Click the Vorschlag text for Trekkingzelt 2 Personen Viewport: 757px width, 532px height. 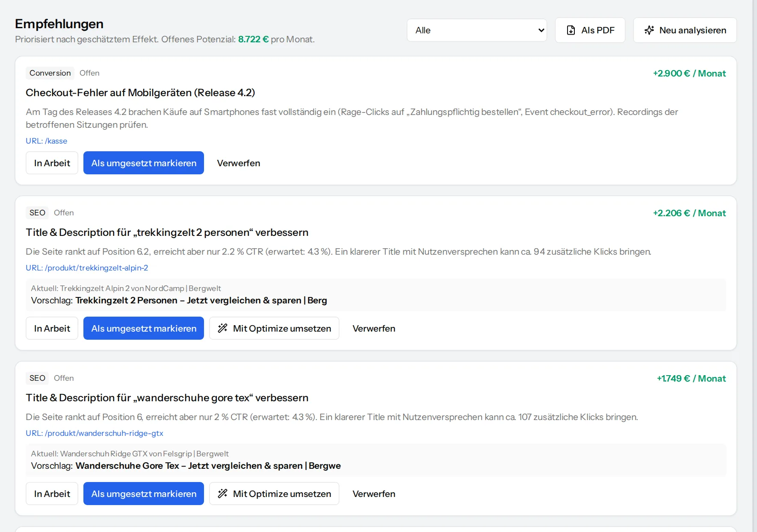point(179,300)
